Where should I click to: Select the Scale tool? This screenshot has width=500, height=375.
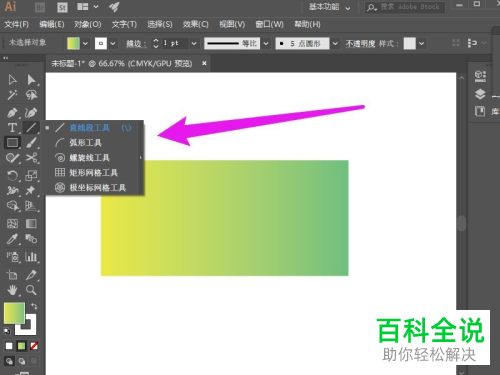click(x=31, y=175)
